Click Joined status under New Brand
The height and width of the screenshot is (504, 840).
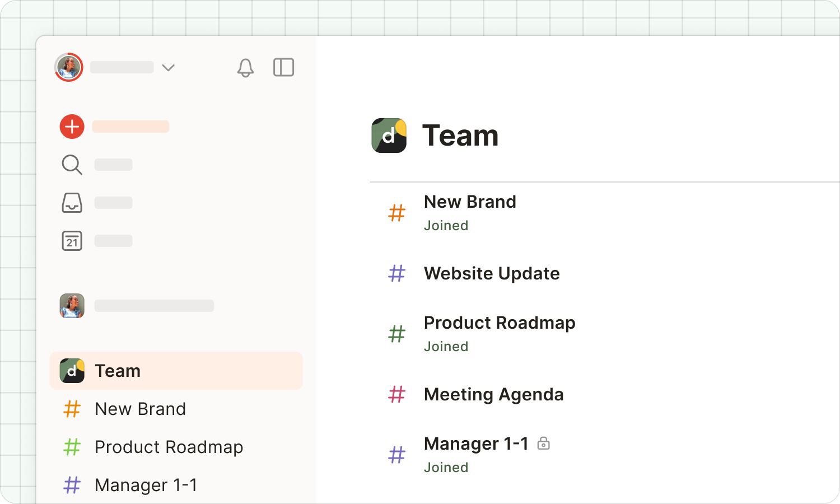click(446, 226)
